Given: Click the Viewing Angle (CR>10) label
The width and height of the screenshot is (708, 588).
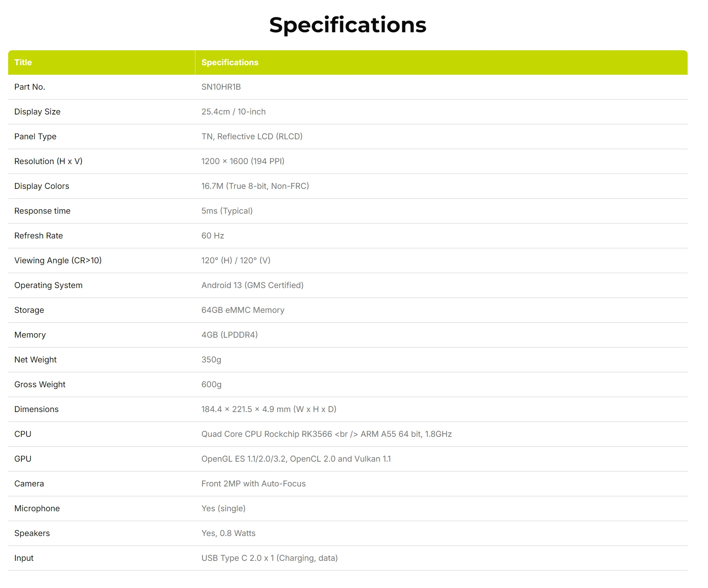Looking at the screenshot, I should (x=58, y=261).
